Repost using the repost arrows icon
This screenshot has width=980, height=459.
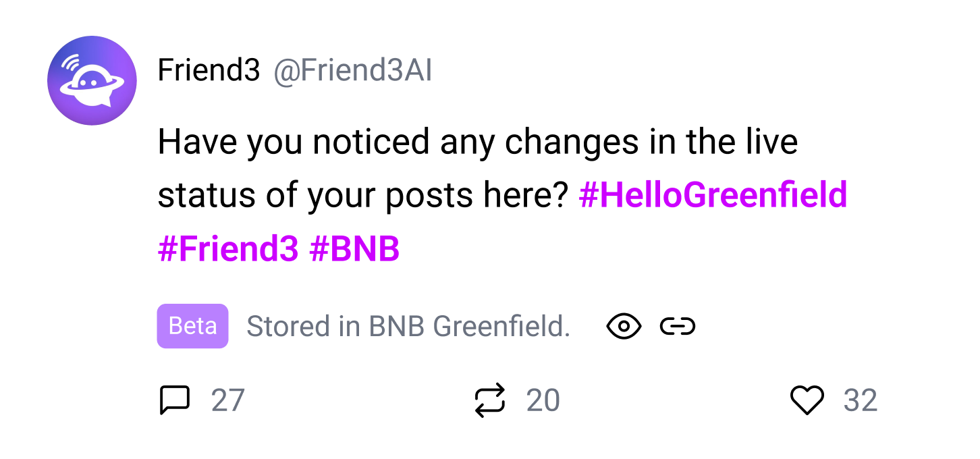(x=490, y=400)
